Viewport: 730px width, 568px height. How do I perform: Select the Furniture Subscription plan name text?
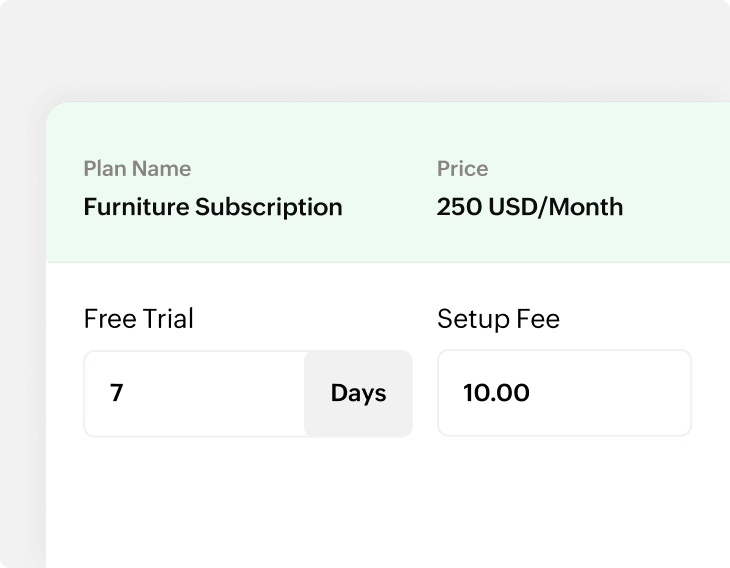[x=212, y=207]
